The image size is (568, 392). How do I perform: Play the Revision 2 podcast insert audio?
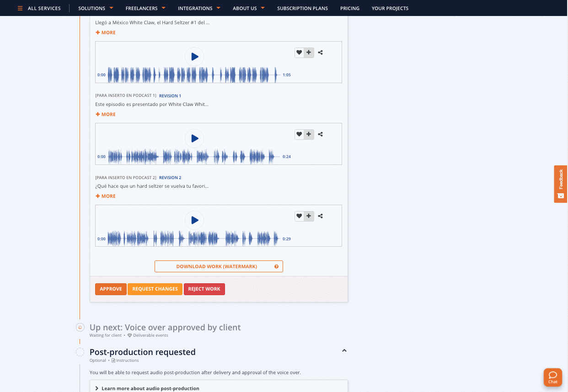click(194, 220)
